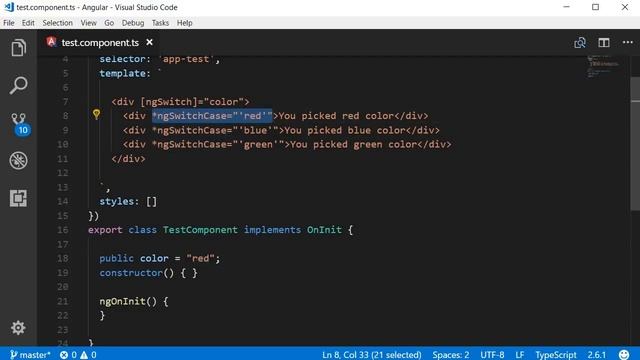The width and height of the screenshot is (640, 360).
Task: Open Source Control with 10 changes
Action: click(19, 124)
